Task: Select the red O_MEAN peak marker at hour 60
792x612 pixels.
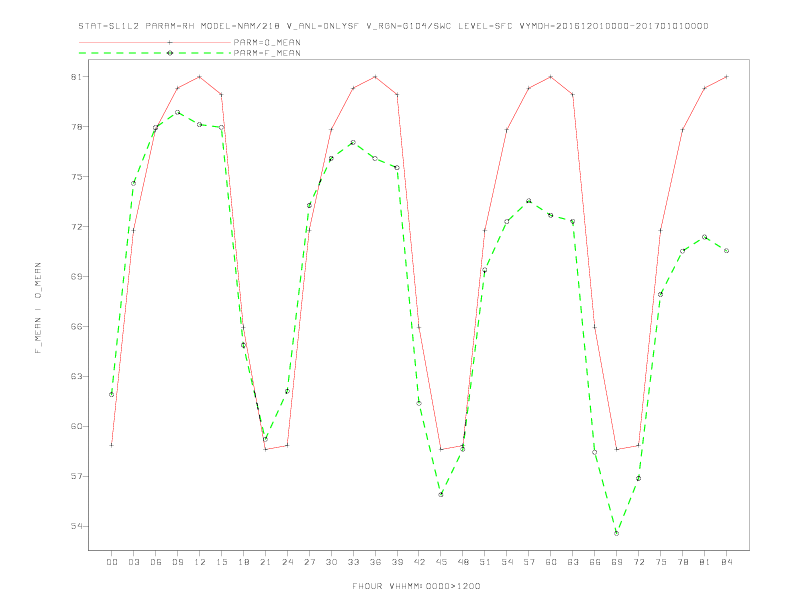Action: pyautogui.click(x=551, y=77)
